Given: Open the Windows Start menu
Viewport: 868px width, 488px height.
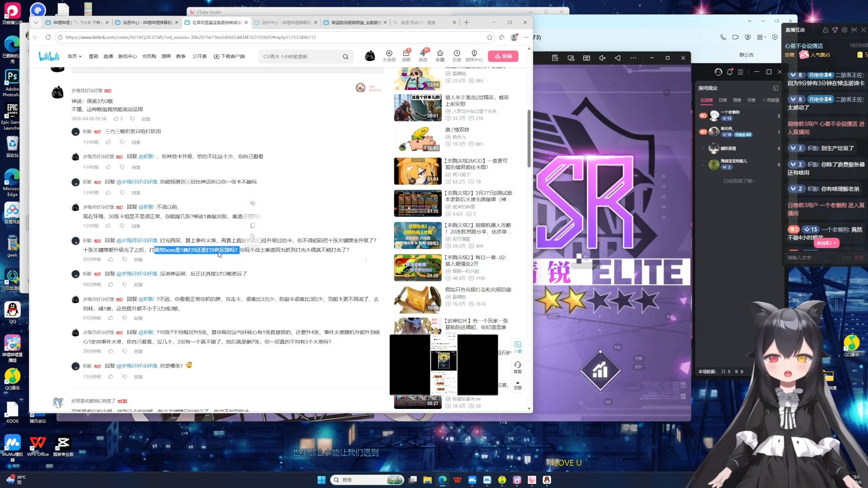Looking at the screenshot, I should [321, 480].
